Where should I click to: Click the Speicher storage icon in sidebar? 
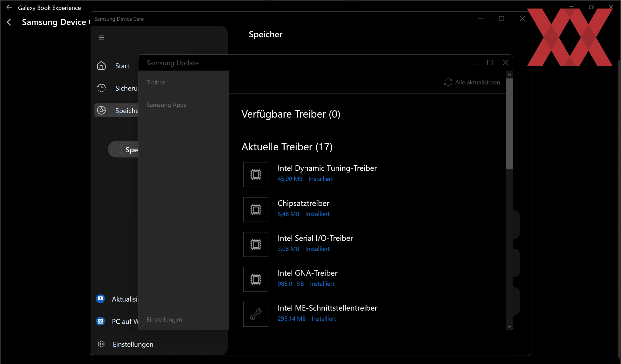[102, 111]
